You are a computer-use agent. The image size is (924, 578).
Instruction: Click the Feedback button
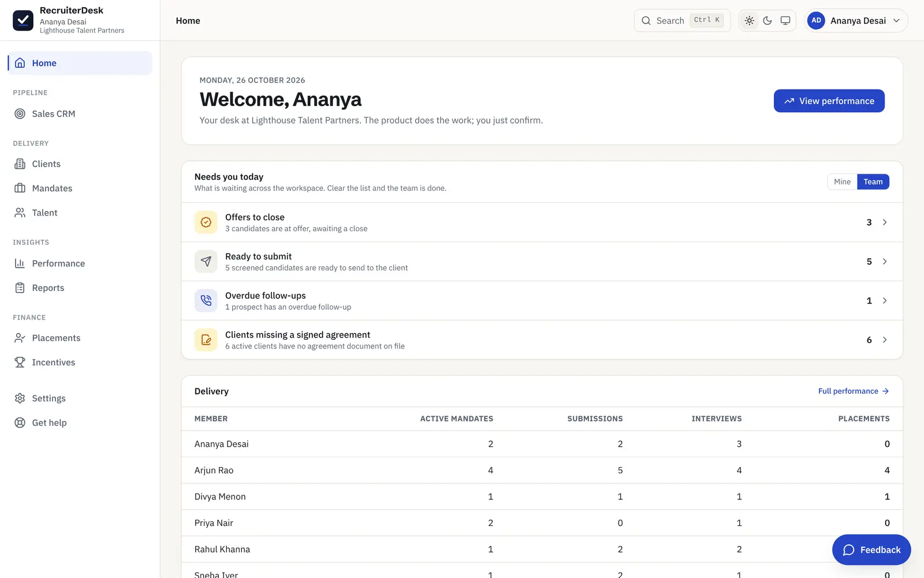click(871, 550)
